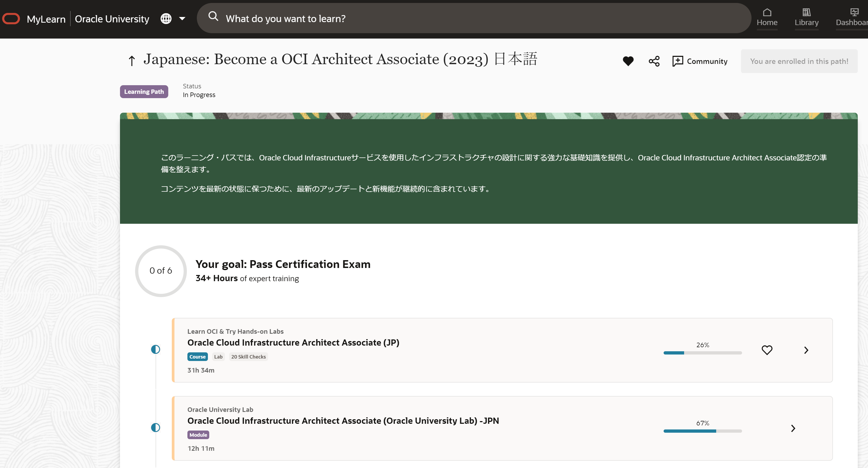Viewport: 868px width, 468px height.
Task: Unfavorite the learning path with filled heart
Action: (628, 61)
